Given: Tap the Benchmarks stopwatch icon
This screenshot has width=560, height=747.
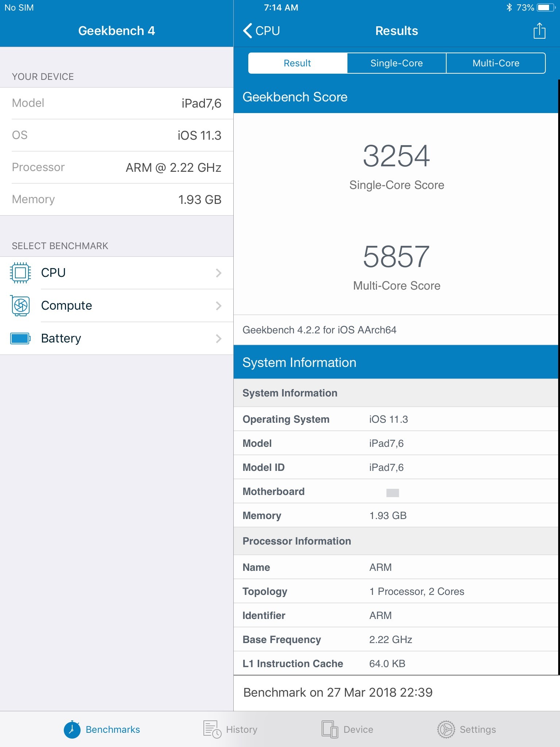Looking at the screenshot, I should click(72, 729).
